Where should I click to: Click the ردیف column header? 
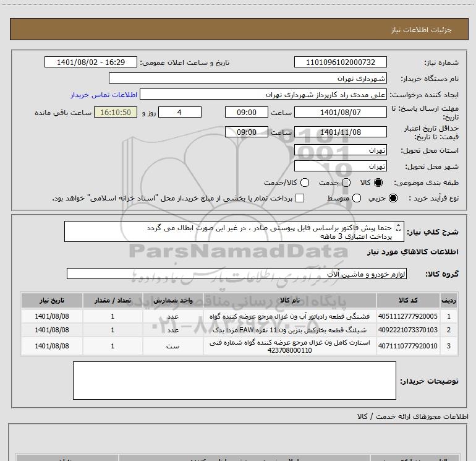pos(449,300)
